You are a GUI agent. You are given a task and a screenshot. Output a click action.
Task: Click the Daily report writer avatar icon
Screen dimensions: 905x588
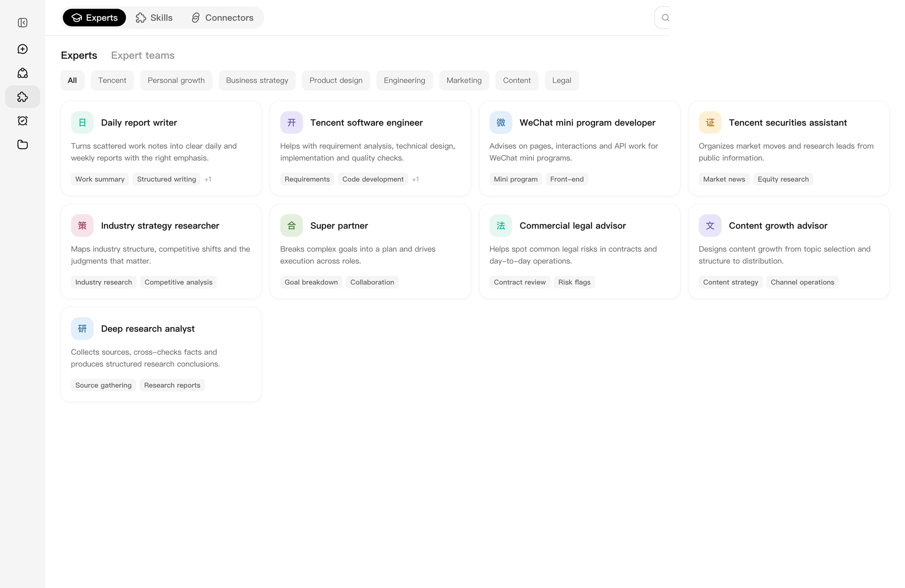pyautogui.click(x=82, y=122)
